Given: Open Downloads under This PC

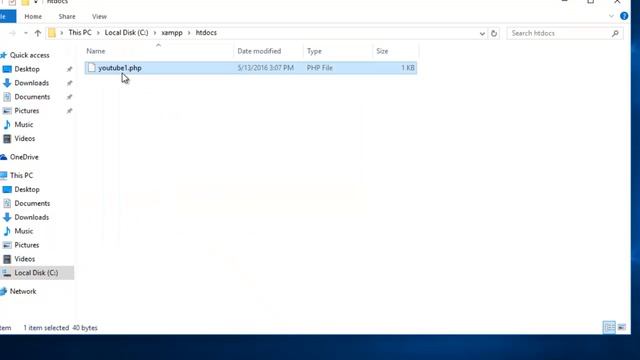Looking at the screenshot, I should pos(31,217).
